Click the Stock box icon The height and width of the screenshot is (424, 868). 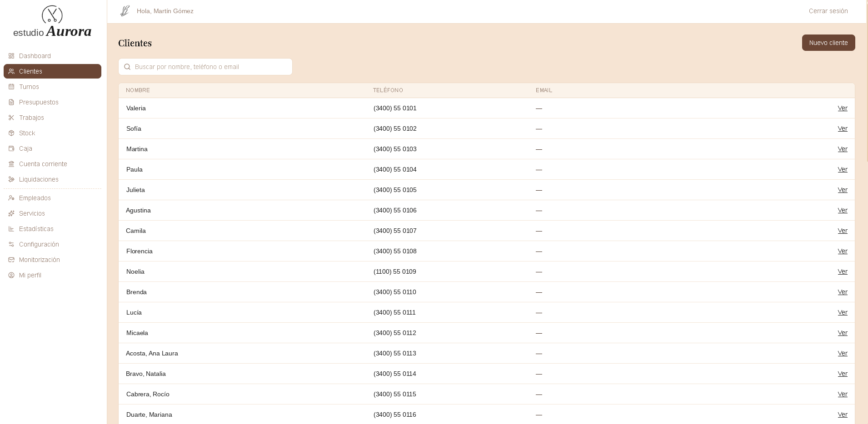pos(11,133)
